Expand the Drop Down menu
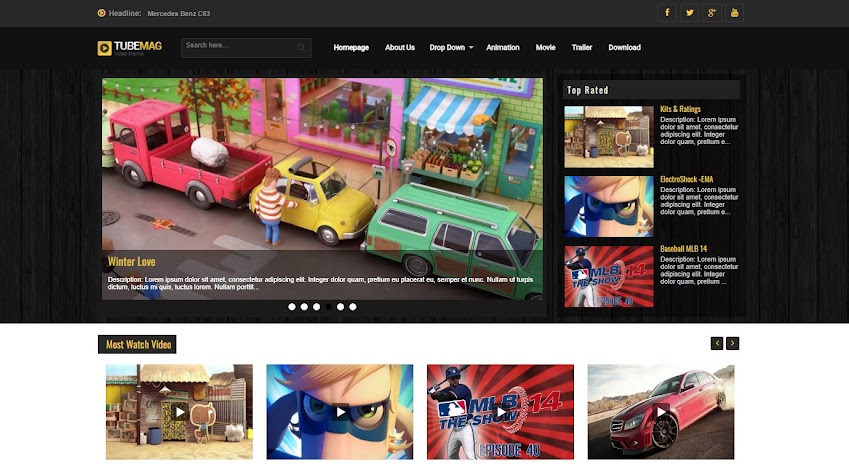Viewport: 849px width, 464px height. click(451, 48)
